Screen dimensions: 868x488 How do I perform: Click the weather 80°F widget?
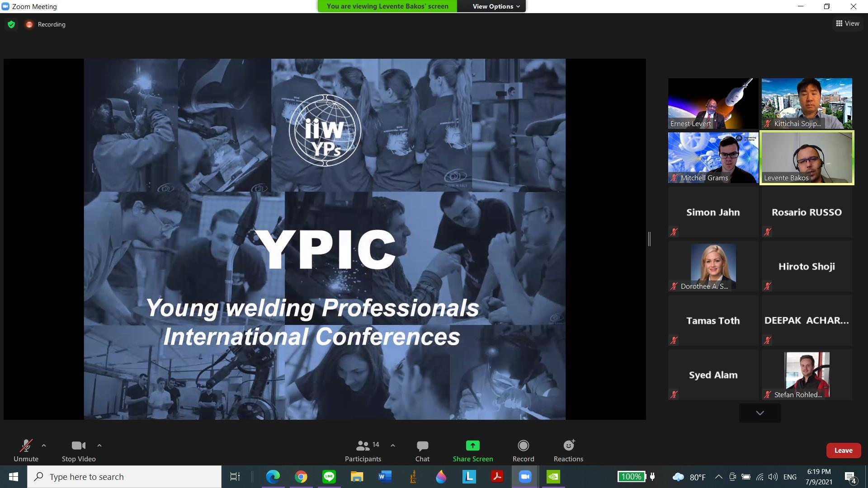pyautogui.click(x=689, y=477)
